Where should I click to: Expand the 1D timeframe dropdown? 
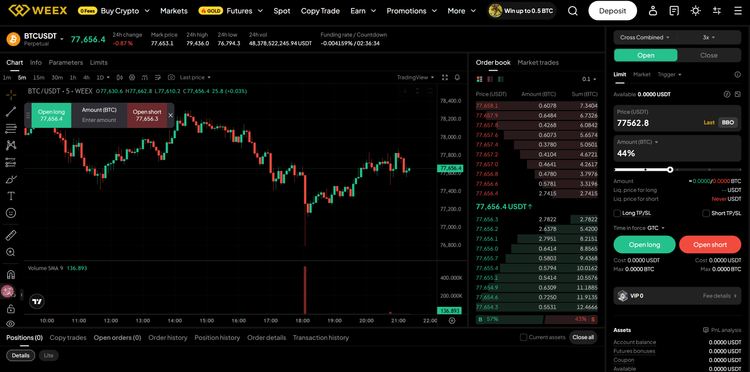pyautogui.click(x=103, y=77)
